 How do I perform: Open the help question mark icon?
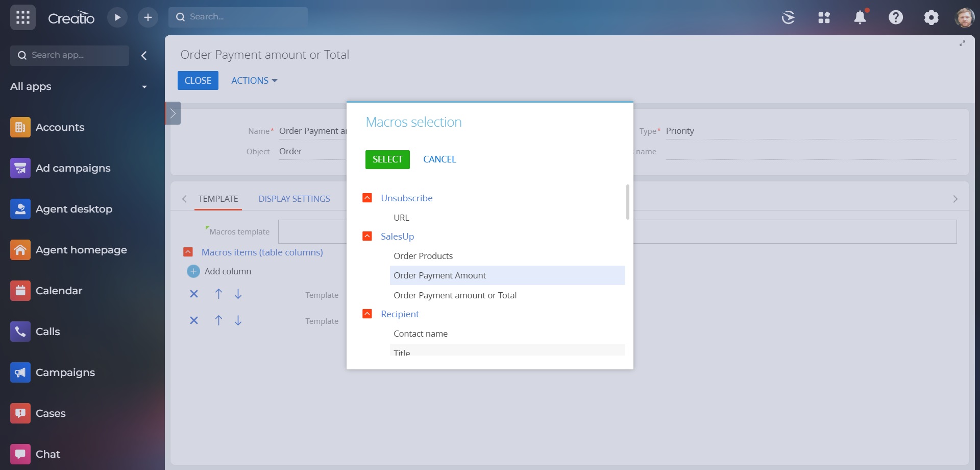click(x=896, y=17)
